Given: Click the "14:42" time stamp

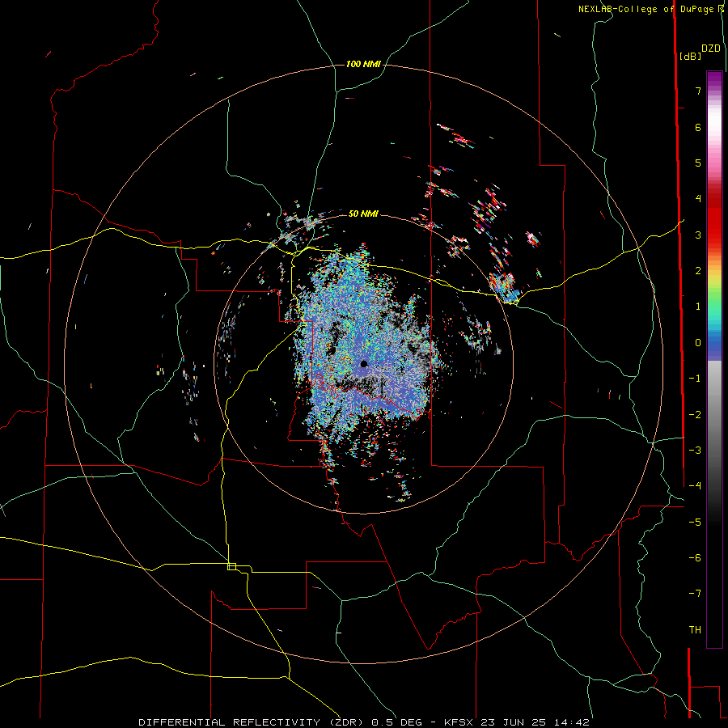Looking at the screenshot, I should tap(570, 722).
